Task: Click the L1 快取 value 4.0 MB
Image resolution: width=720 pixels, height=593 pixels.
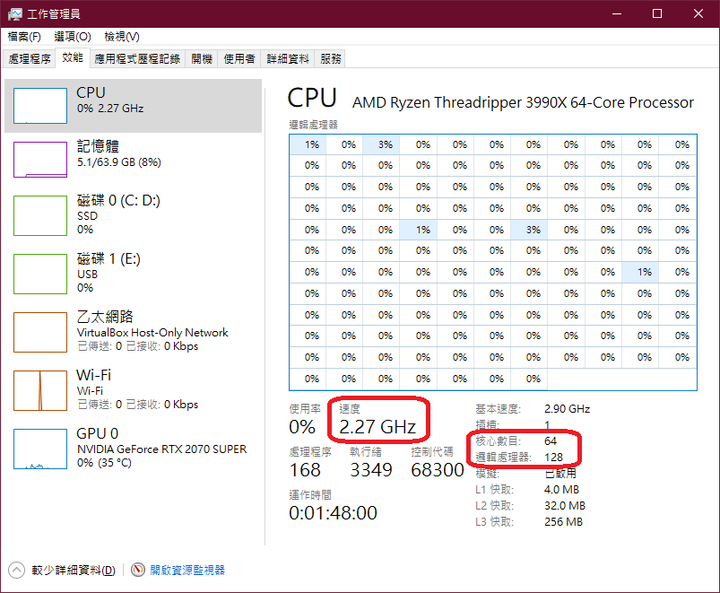Action: [562, 490]
